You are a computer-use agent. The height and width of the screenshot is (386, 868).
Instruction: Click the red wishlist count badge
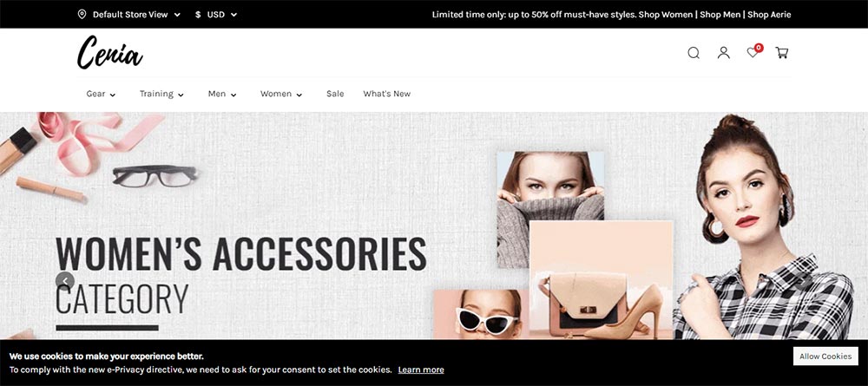click(759, 48)
